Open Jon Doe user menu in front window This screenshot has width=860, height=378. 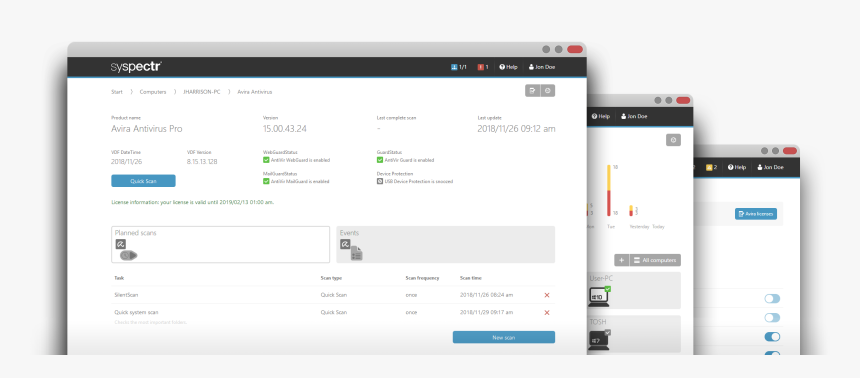coord(541,67)
